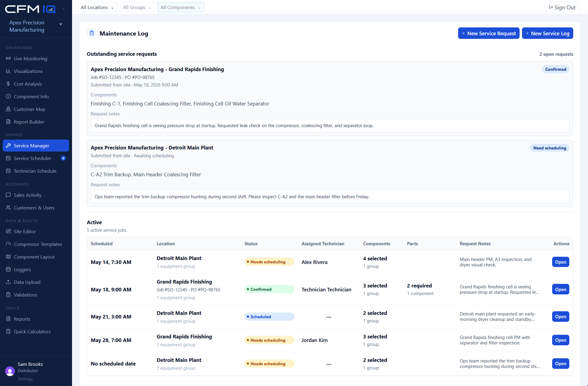
Task: Create a New Service Log
Action: (547, 33)
